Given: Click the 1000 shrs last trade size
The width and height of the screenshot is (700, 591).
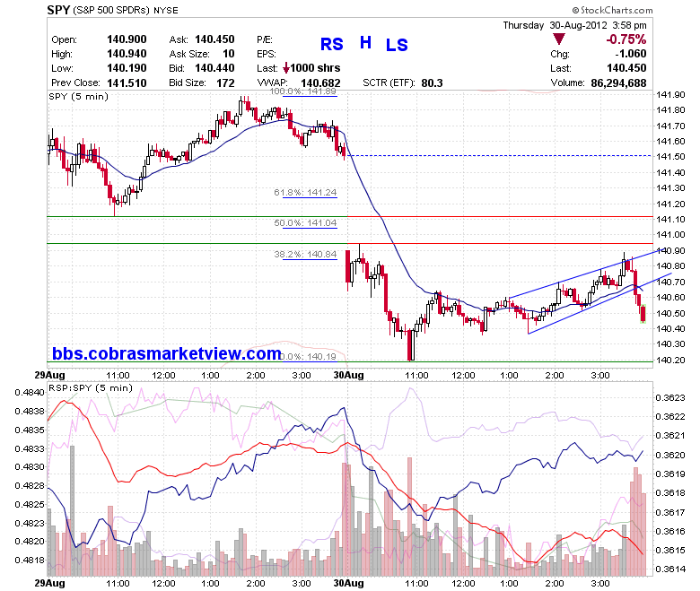Looking at the screenshot, I should (x=315, y=68).
